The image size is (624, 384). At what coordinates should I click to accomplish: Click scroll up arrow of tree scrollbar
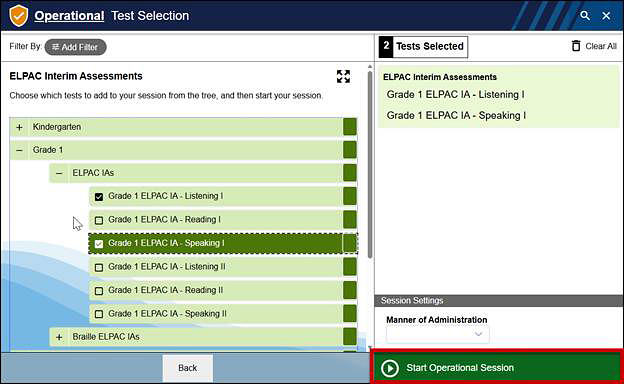[x=370, y=67]
